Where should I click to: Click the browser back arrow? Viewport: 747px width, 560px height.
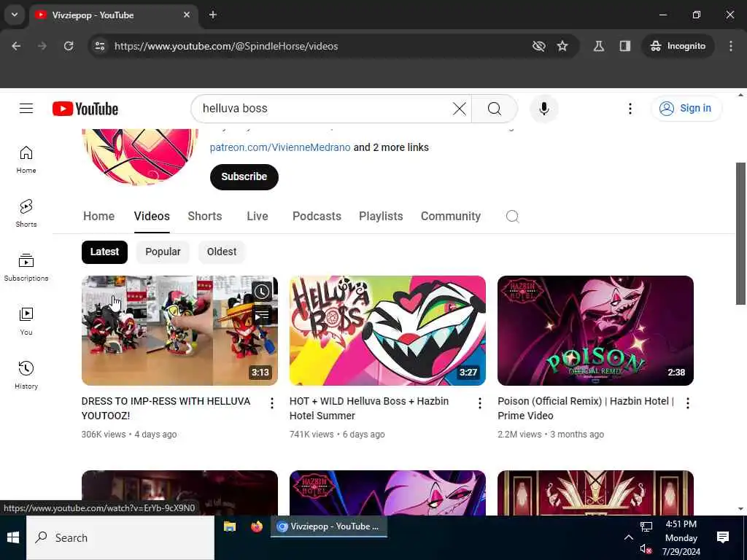(16, 46)
